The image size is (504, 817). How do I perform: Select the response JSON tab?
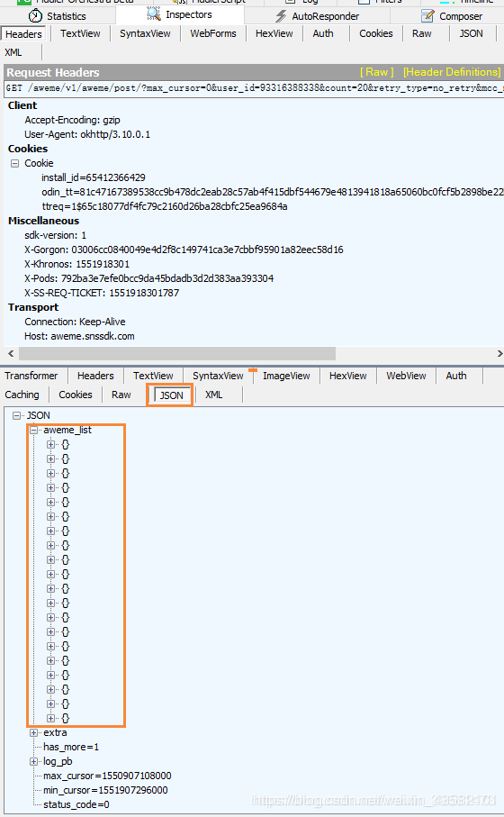pyautogui.click(x=171, y=395)
